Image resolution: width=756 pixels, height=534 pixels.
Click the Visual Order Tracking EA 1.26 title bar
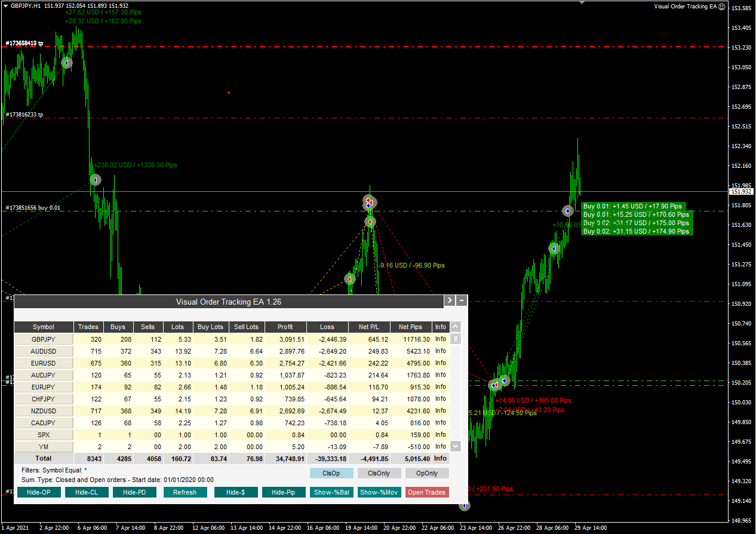point(229,302)
